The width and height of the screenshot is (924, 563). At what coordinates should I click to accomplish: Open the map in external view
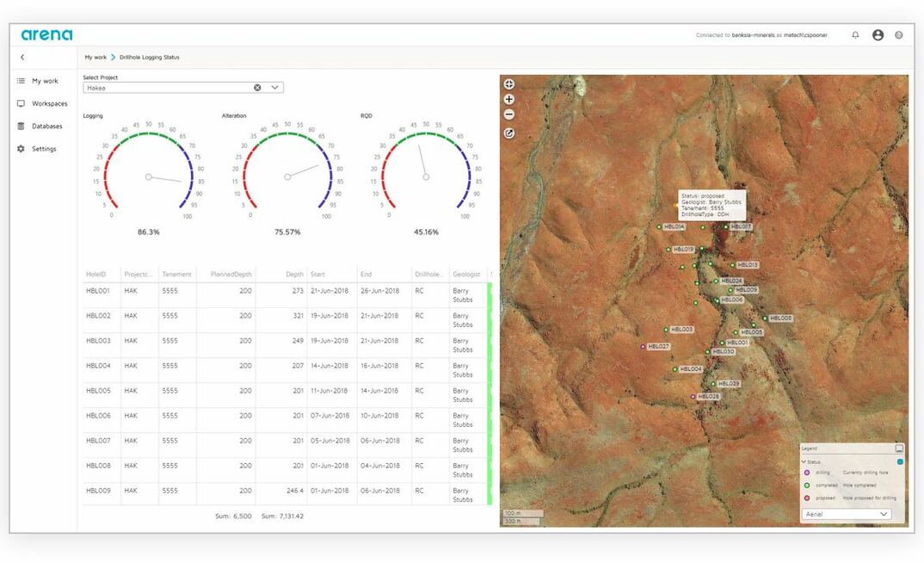(509, 133)
